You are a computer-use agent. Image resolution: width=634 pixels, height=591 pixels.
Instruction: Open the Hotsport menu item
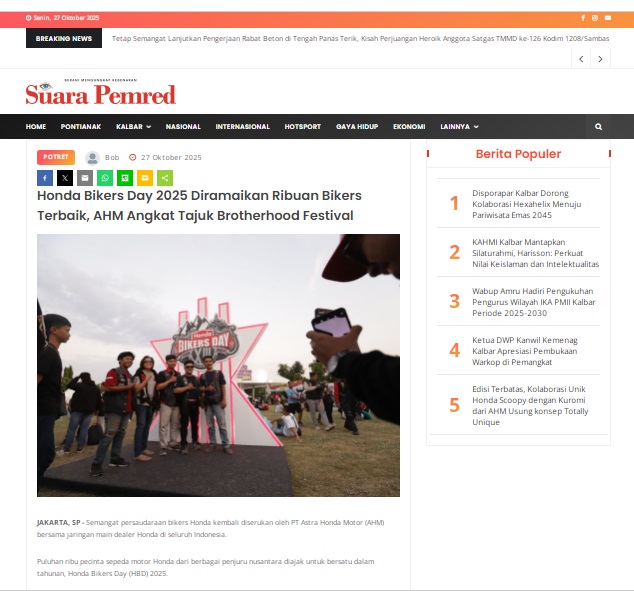pyautogui.click(x=302, y=127)
